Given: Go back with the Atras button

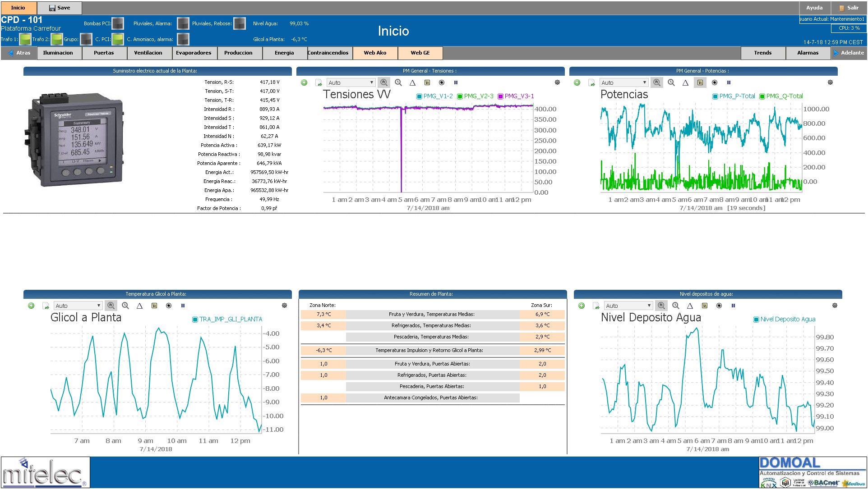Looking at the screenshot, I should (19, 53).
